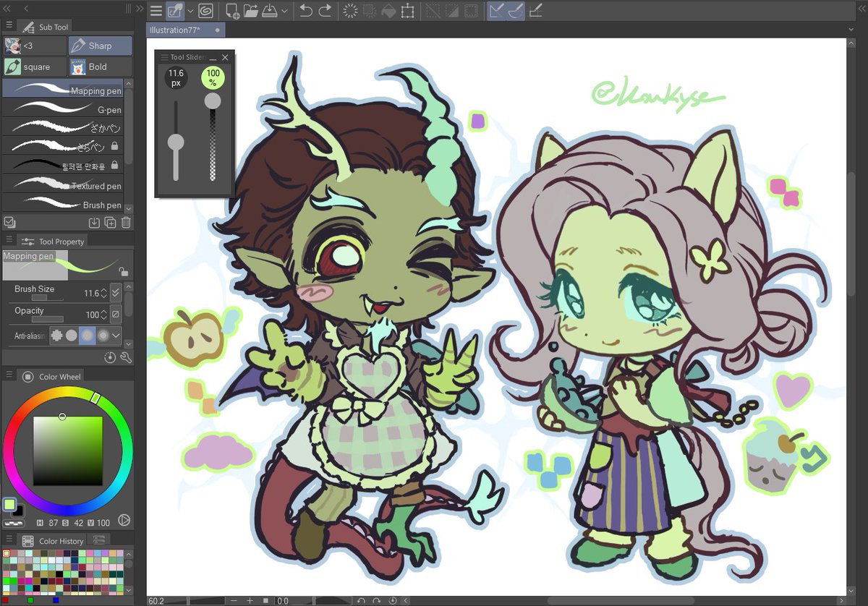Image resolution: width=868 pixels, height=606 pixels.
Task: Activate the Scale/Rotate transform icon
Action: click(407, 11)
